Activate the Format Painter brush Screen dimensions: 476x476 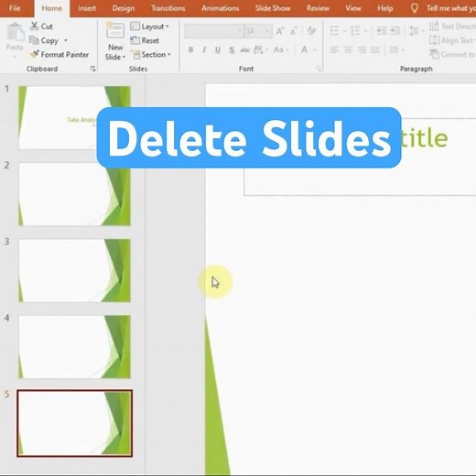tap(35, 54)
